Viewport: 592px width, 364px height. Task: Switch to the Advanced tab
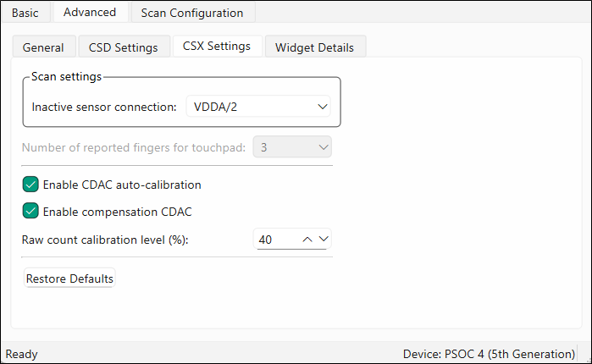click(x=90, y=13)
